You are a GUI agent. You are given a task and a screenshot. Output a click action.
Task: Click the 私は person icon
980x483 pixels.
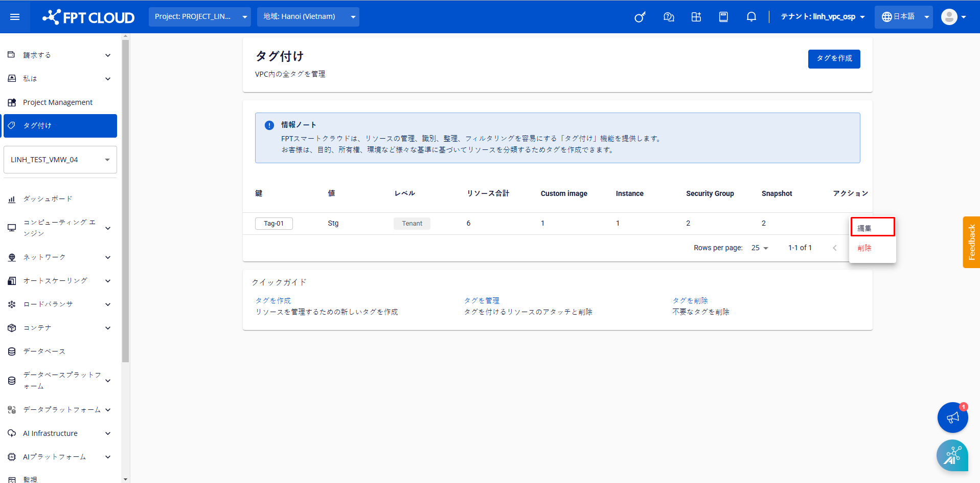12,78
